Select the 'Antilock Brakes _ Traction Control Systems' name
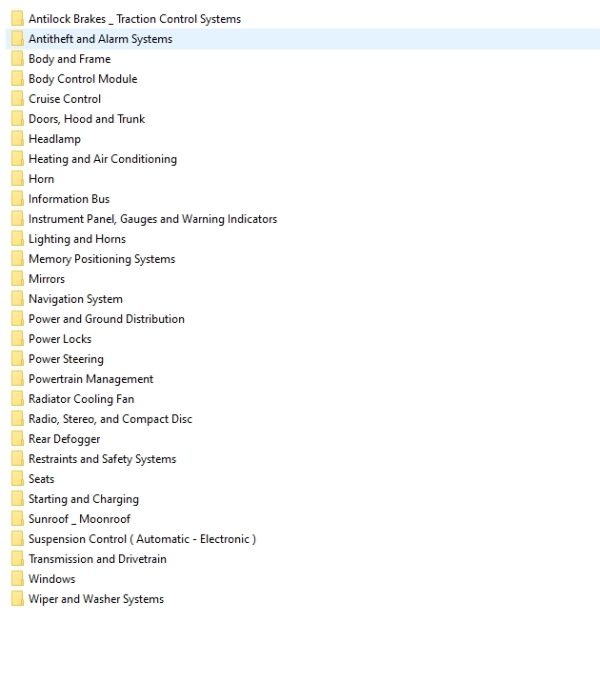 pos(134,19)
